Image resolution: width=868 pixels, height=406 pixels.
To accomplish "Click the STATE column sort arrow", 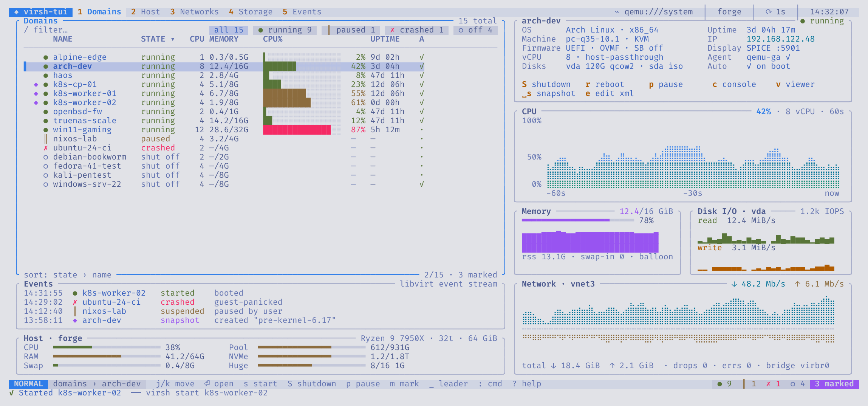I will click(x=173, y=39).
